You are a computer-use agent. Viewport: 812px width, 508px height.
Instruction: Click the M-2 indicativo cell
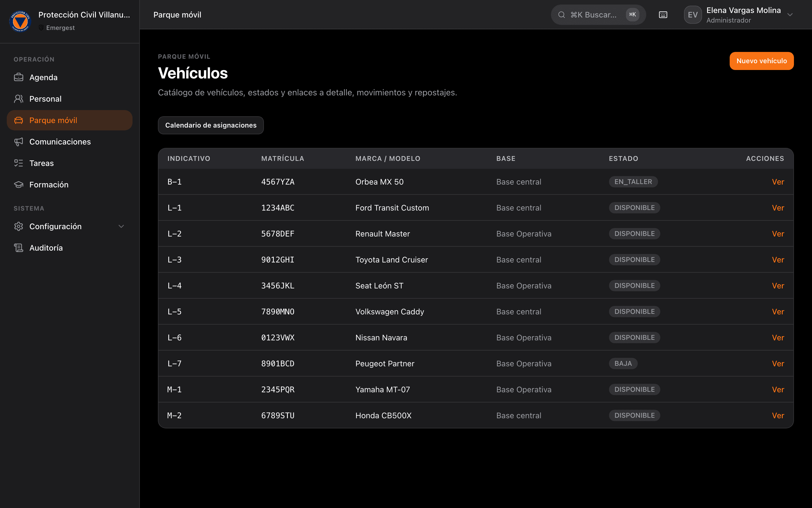[175, 416]
